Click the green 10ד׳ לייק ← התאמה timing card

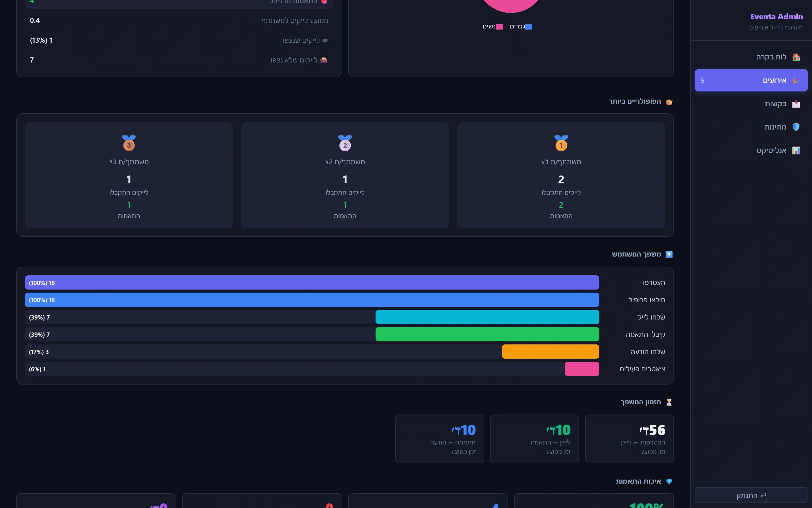[x=534, y=439]
